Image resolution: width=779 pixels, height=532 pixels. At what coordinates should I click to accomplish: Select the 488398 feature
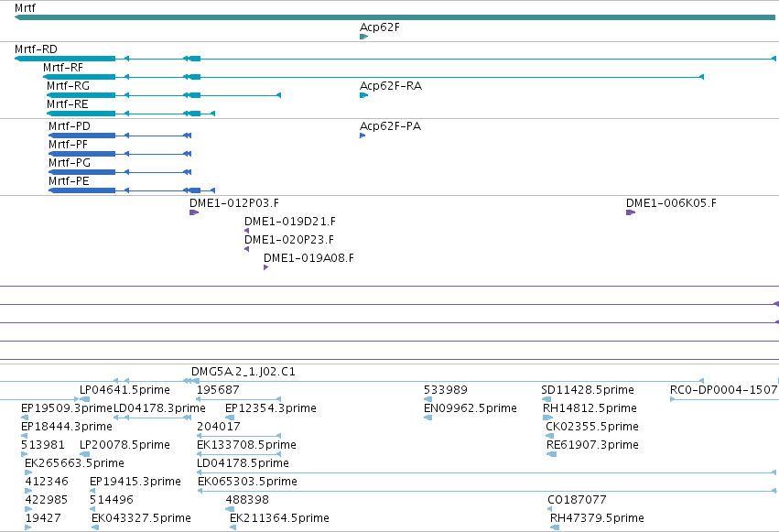pos(247,500)
